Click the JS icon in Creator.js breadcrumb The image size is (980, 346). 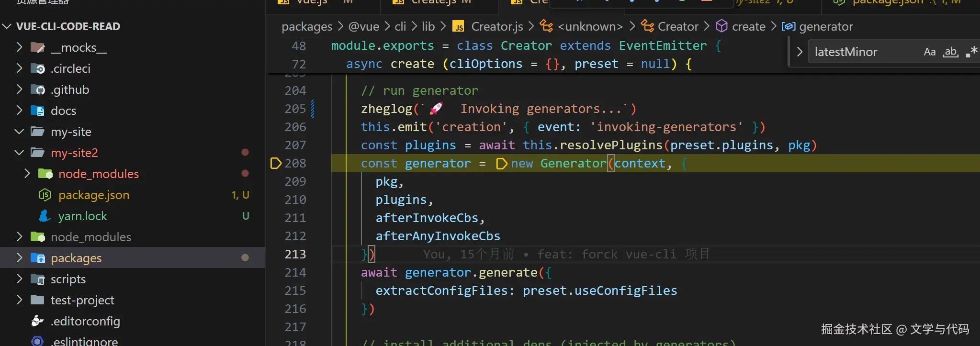point(459,26)
